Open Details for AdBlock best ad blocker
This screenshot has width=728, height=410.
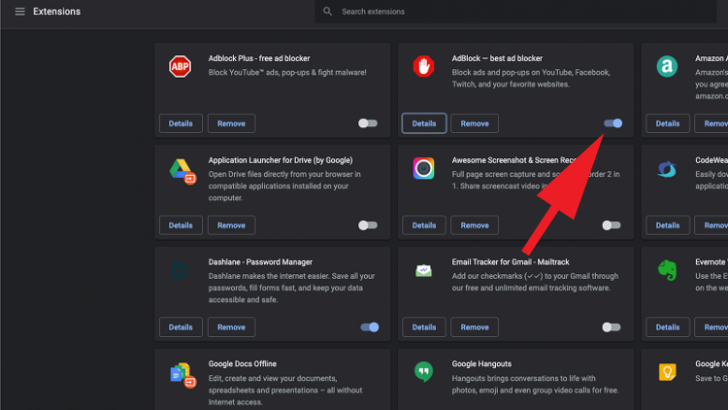tap(424, 124)
